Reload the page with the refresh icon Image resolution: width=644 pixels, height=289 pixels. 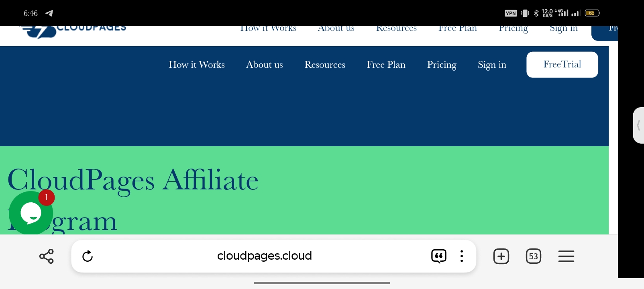click(88, 256)
